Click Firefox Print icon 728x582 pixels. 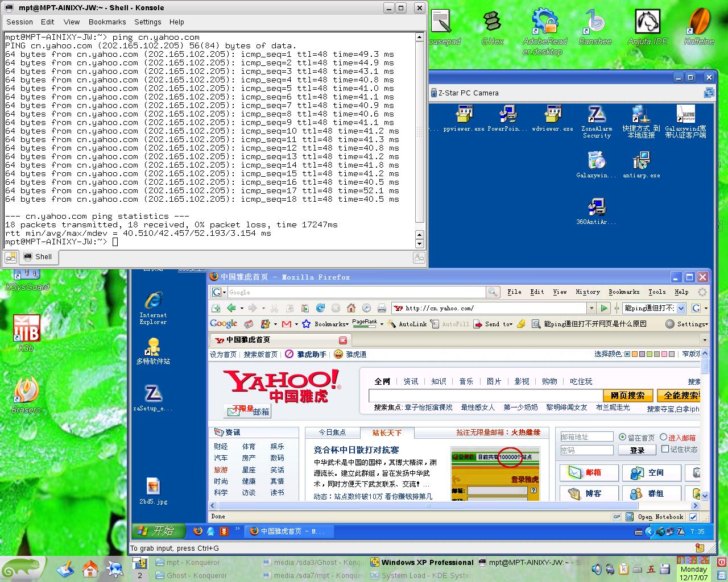[x=382, y=308]
